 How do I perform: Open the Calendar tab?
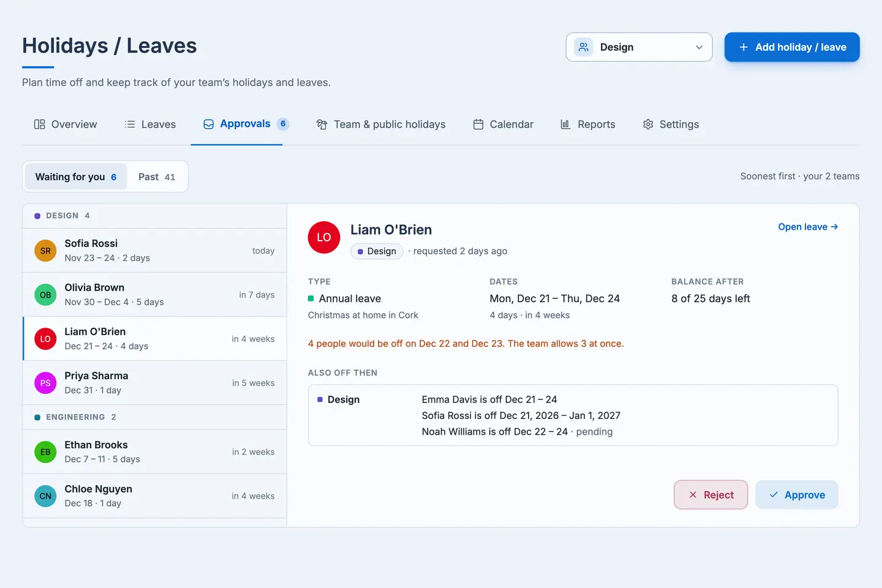[x=503, y=124]
